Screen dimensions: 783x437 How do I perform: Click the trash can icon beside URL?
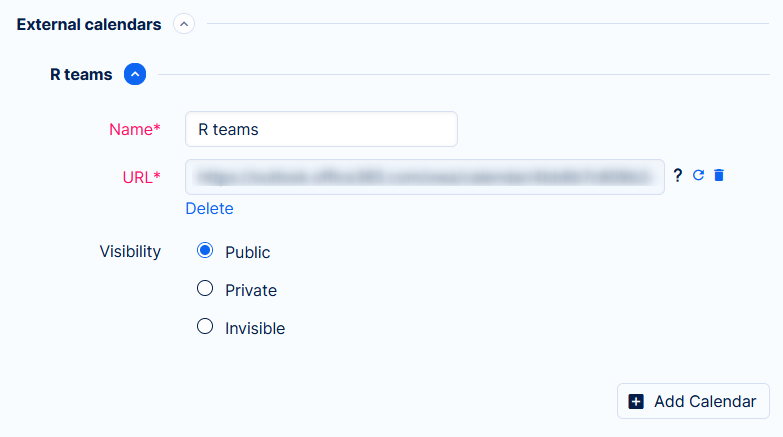point(719,176)
